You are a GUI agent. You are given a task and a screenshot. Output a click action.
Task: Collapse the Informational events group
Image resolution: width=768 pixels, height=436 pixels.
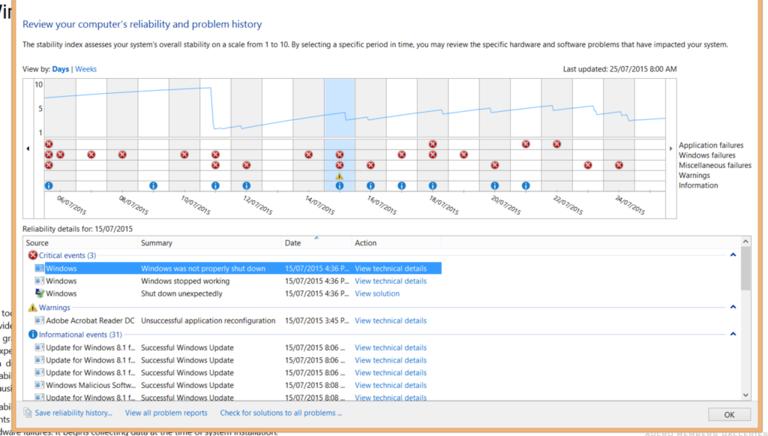pyautogui.click(x=733, y=334)
